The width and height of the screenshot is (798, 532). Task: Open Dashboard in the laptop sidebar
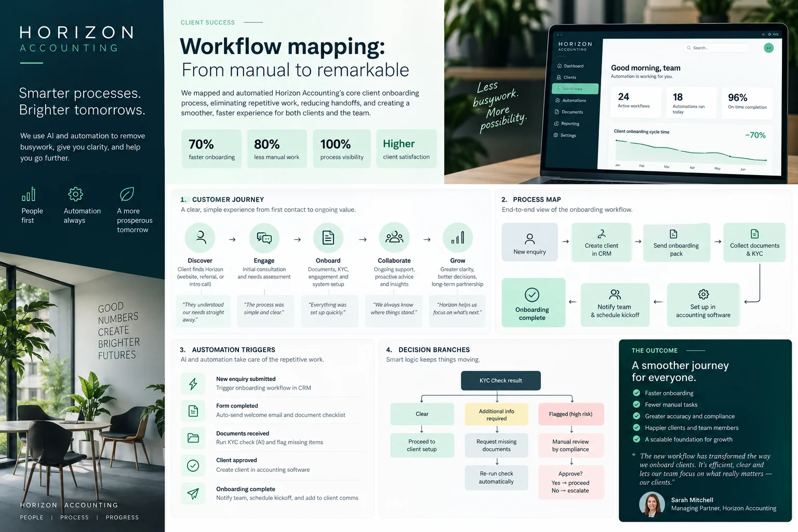coord(570,66)
